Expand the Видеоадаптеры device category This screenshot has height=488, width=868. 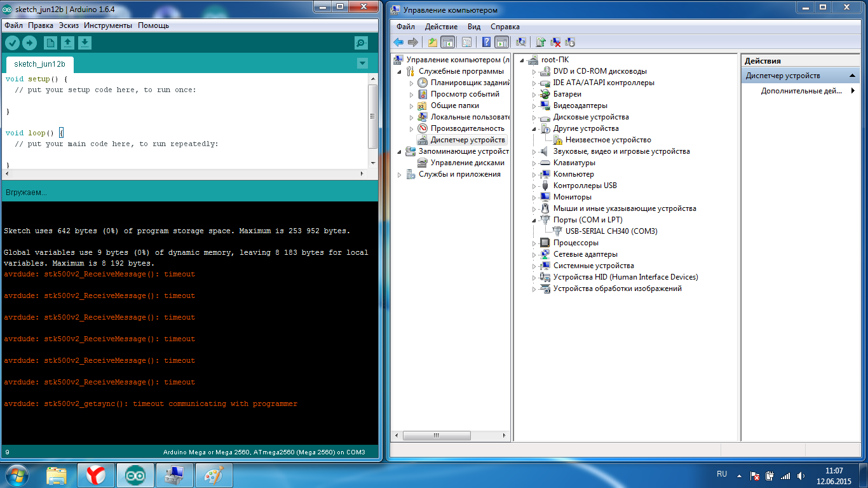(x=534, y=106)
